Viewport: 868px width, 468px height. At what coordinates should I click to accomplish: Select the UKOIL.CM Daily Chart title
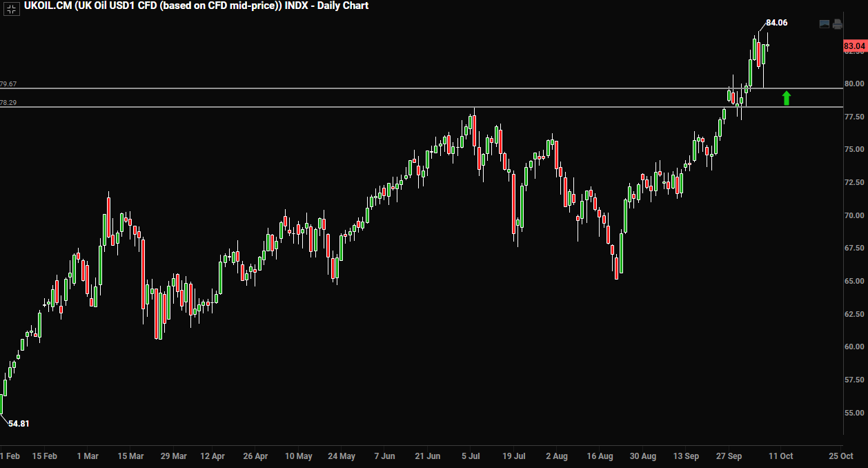[196, 6]
